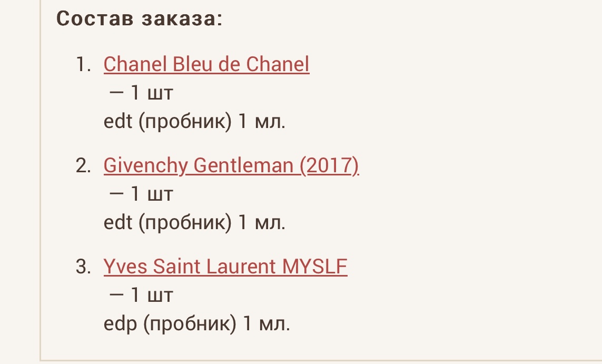
Task: Click the word 'MYSLF' in the third link
Action: (315, 267)
